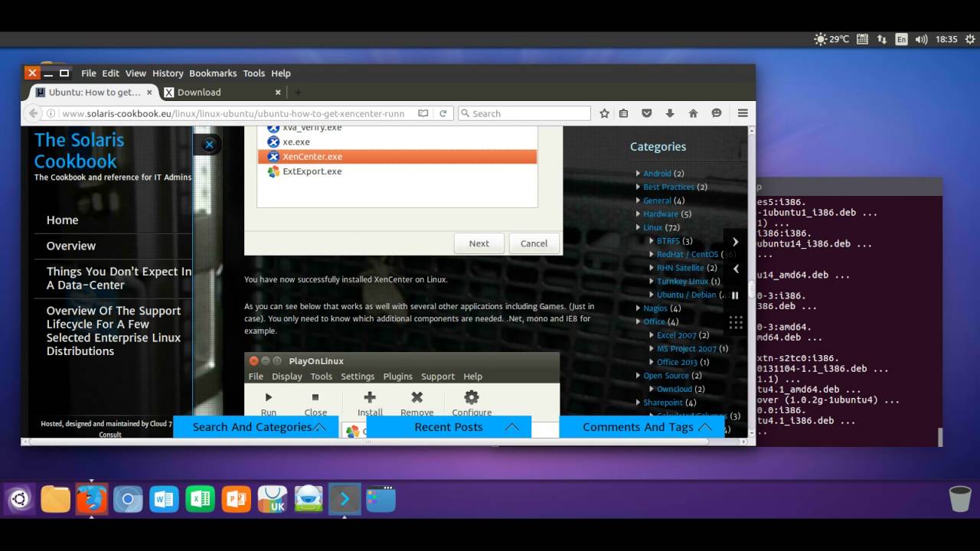Click the chat bubble icon in Firefox toolbar
This screenshot has width=980, height=551.
click(717, 113)
